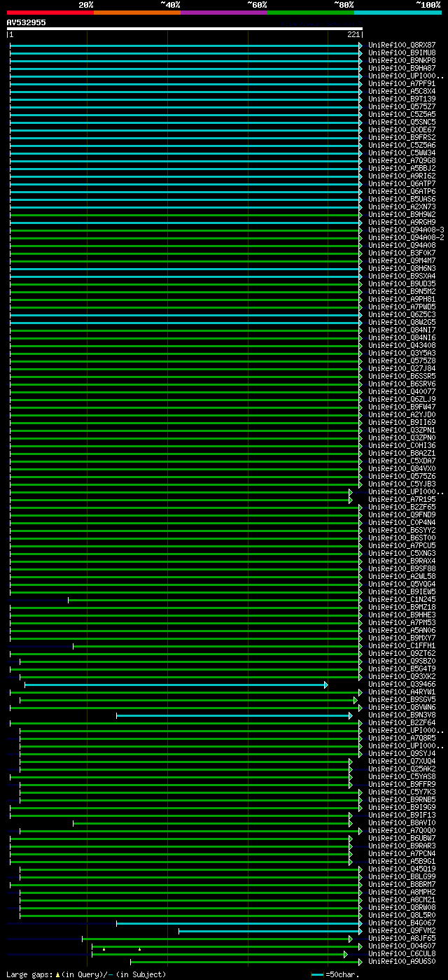Select hit label UniRef100_Q84NI7
This screenshot has width=448, height=980.
click(402, 330)
